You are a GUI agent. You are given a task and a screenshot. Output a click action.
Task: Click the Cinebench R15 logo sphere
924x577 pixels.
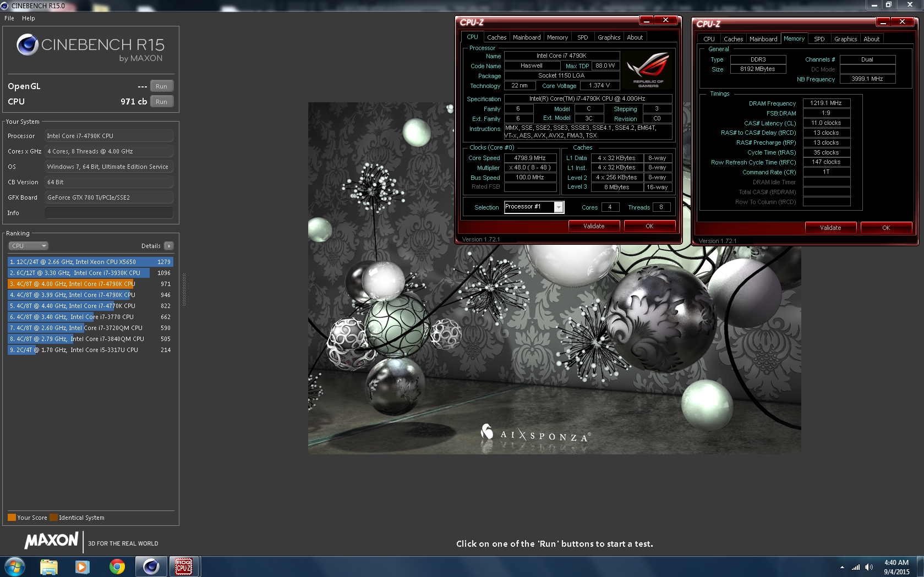click(x=27, y=45)
